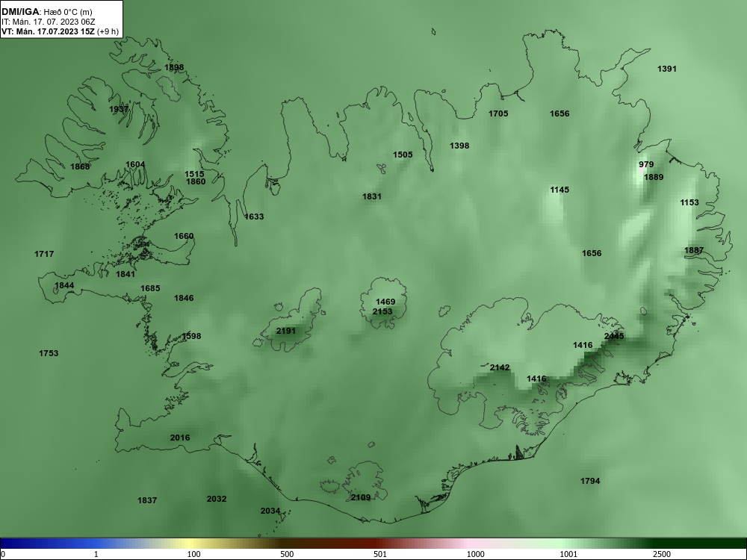
Task: Click the legend label 1000
Action: point(475,554)
